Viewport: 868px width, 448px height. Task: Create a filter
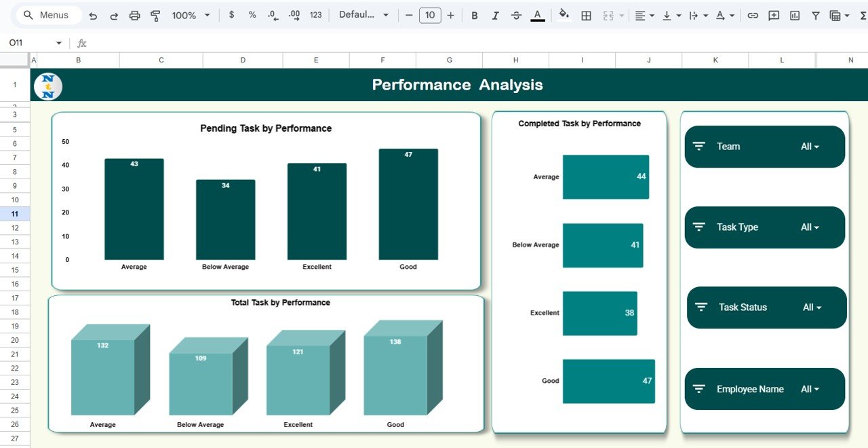click(815, 14)
